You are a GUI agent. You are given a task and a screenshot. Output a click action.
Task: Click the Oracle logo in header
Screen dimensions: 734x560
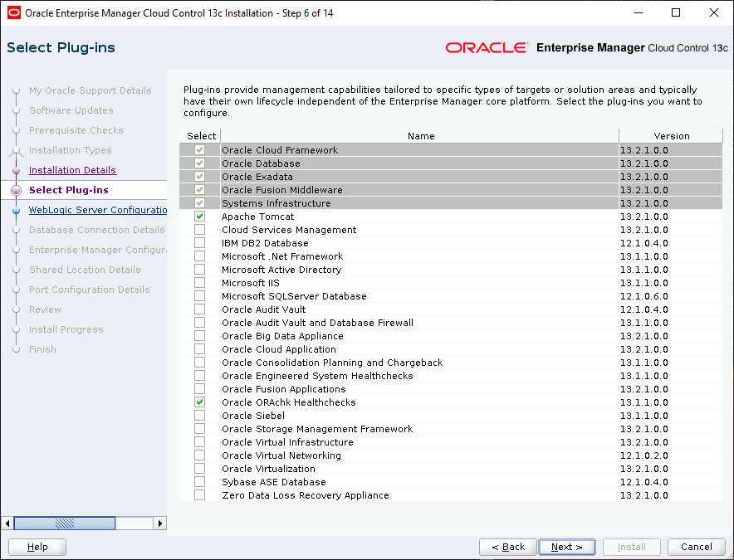[487, 47]
